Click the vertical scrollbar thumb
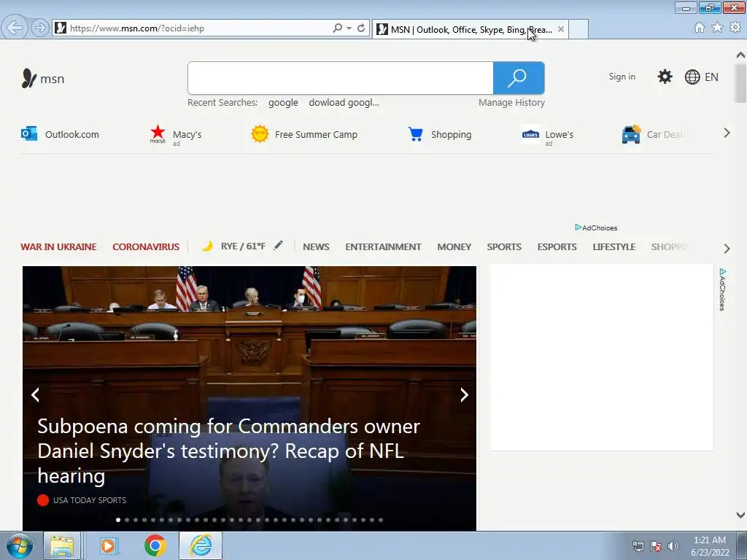 click(x=740, y=83)
